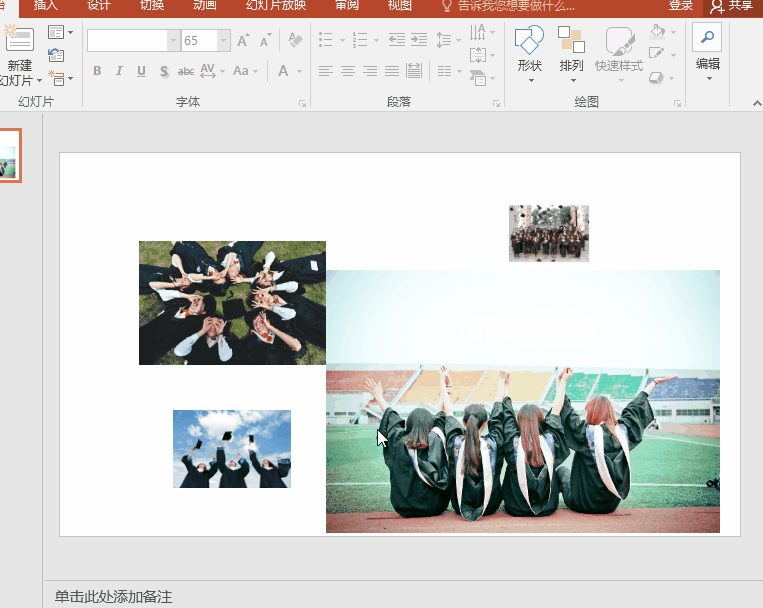This screenshot has width=763, height=608.
Task: Click the Share (共享) button
Action: click(733, 5)
